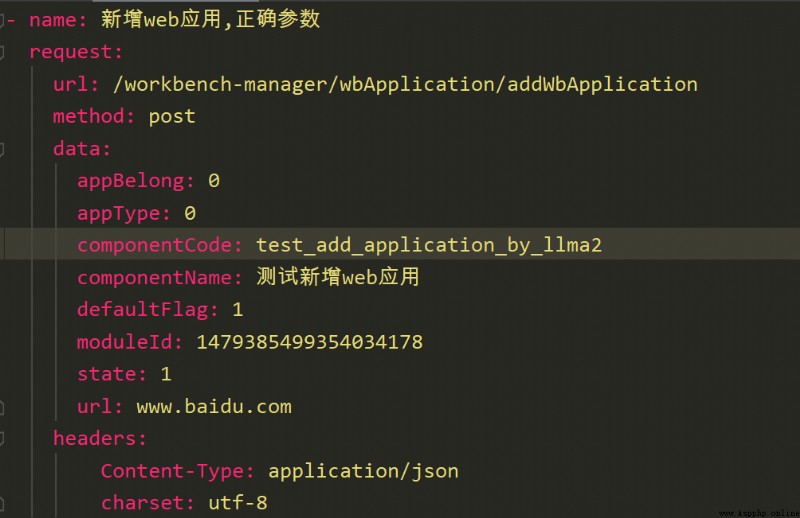Collapse the request block fold marker
Screen dimensions: 800x518
coord(2,53)
